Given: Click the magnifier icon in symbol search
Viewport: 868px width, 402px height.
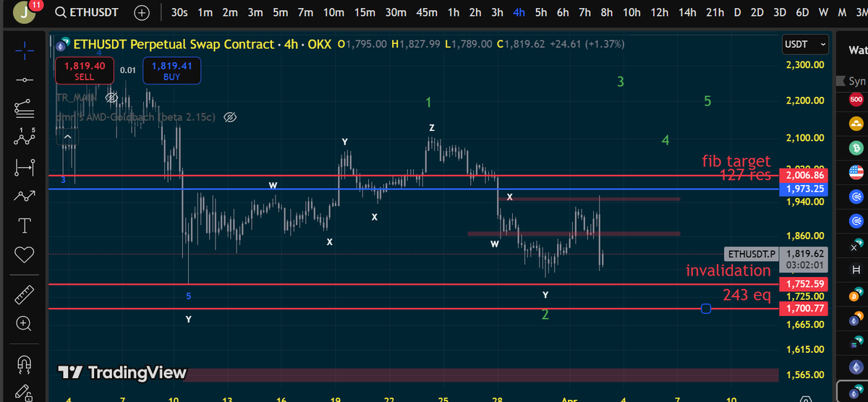Looking at the screenshot, I should (61, 12).
